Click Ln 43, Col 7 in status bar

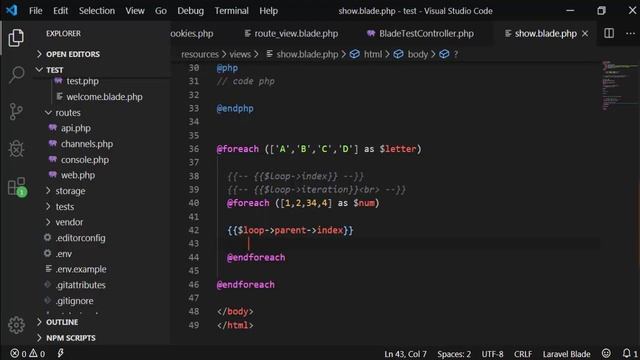[x=405, y=354]
